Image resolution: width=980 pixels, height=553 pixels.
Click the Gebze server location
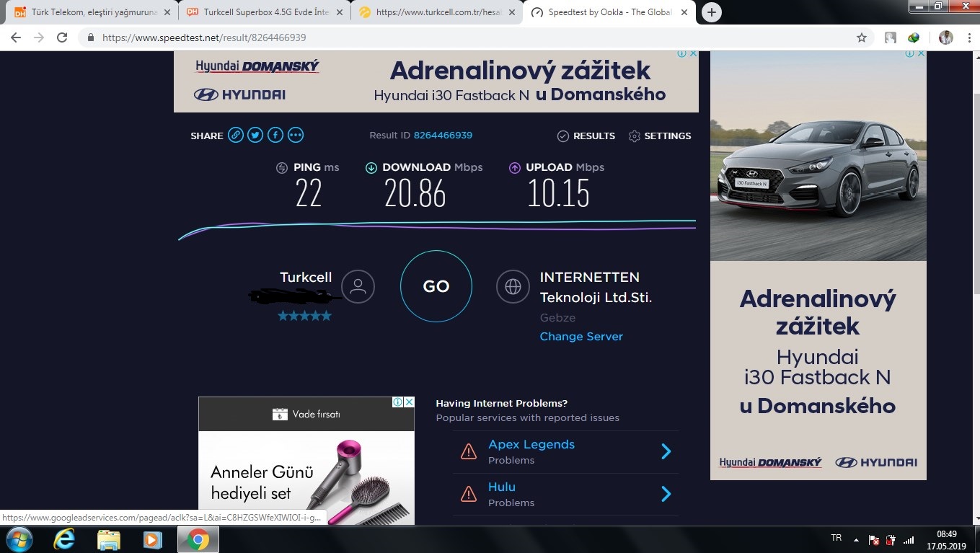coord(557,318)
